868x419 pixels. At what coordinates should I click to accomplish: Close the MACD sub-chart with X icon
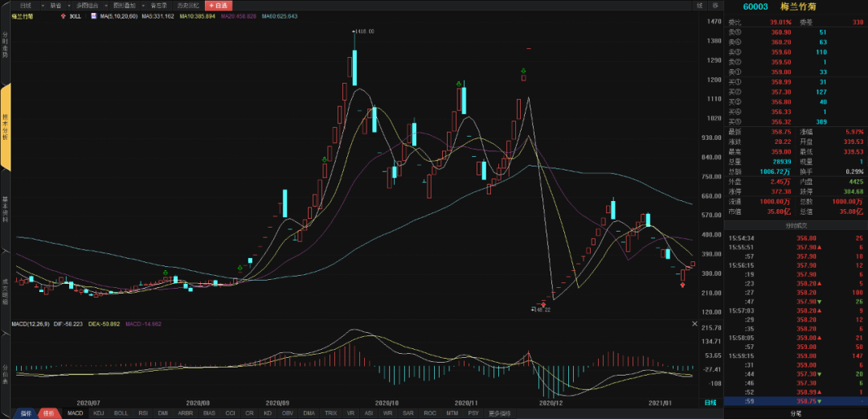click(695, 323)
